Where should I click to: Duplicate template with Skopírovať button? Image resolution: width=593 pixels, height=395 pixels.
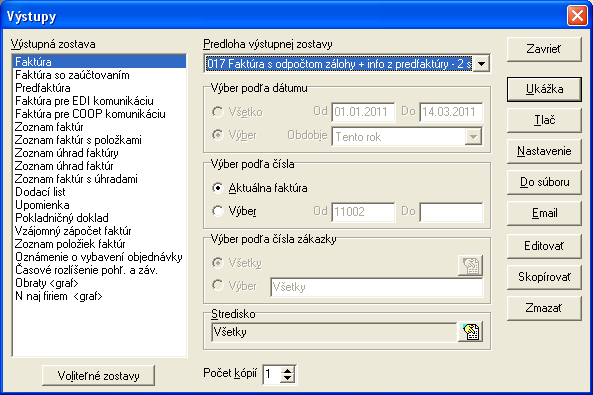544,277
